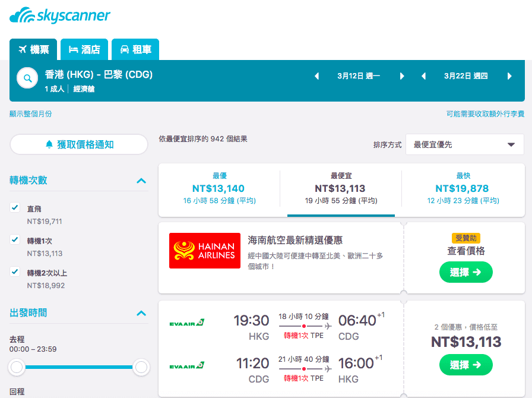Screen dimensions: 532x398
Task: Go to next return date after 3月22日
Action: click(x=509, y=76)
